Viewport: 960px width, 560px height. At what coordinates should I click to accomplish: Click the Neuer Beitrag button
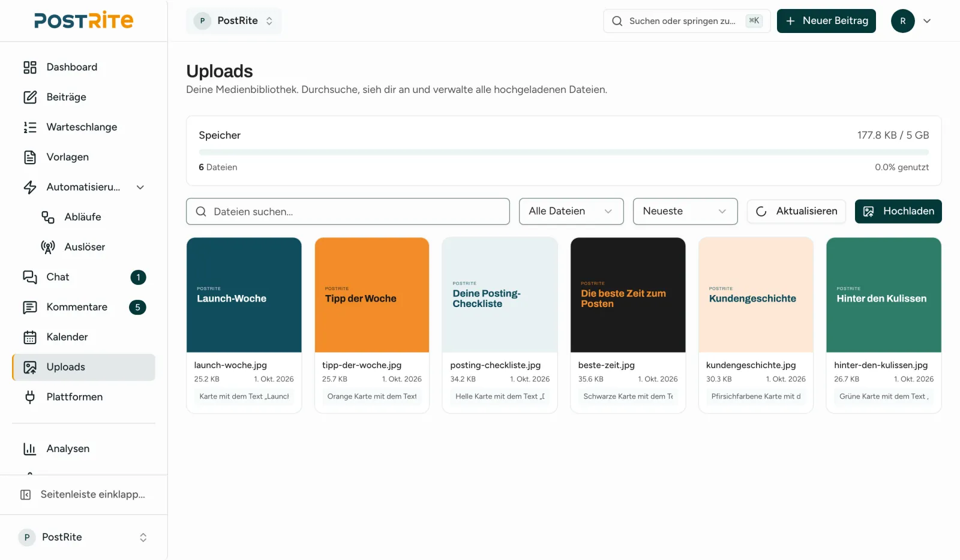(826, 21)
